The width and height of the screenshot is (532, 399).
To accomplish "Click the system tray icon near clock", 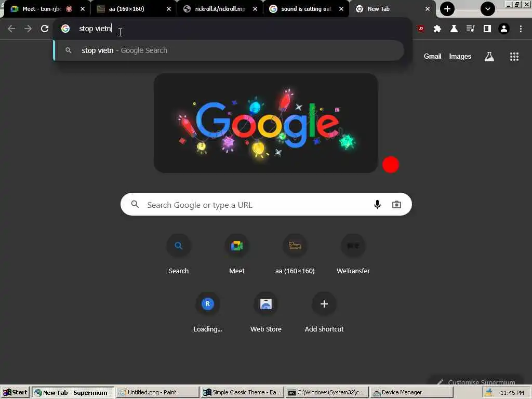I will [x=488, y=393].
